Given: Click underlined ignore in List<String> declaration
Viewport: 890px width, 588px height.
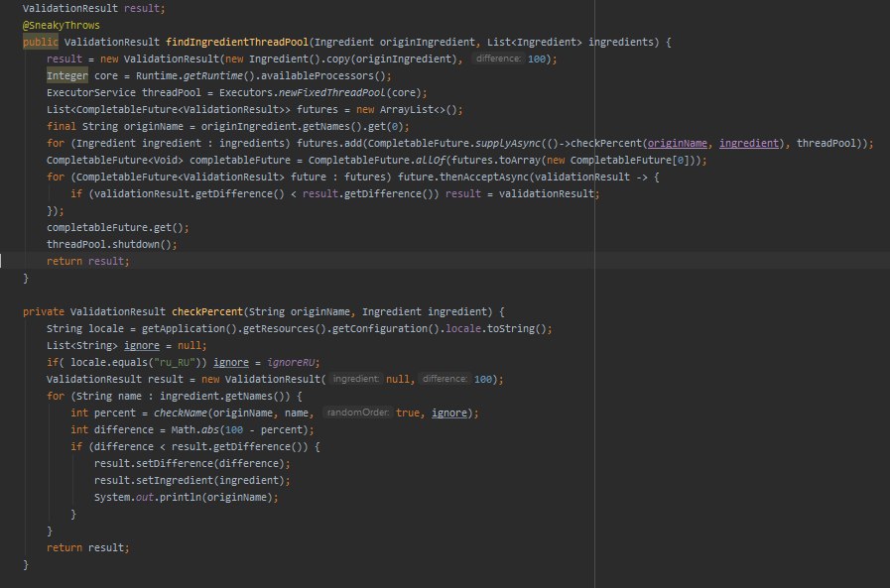Looking at the screenshot, I should [142, 345].
